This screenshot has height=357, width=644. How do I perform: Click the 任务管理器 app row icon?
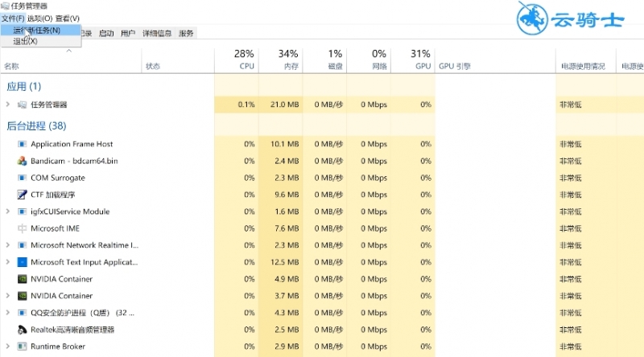tap(23, 105)
